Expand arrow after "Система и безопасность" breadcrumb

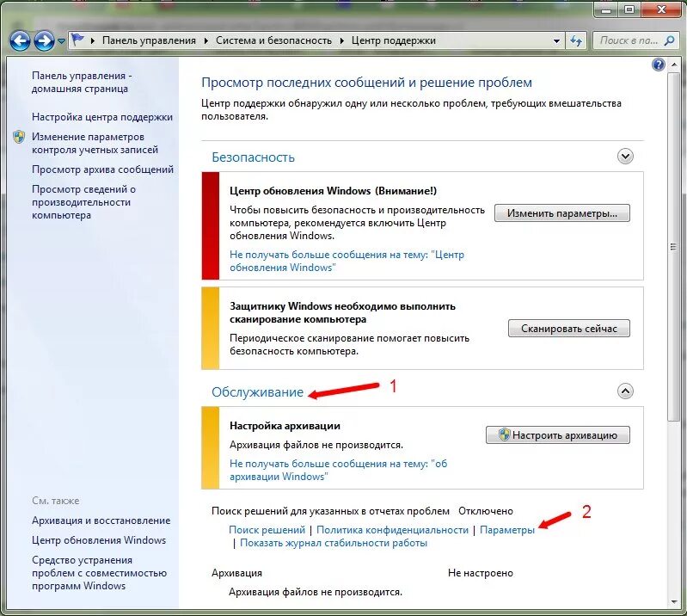(341, 40)
